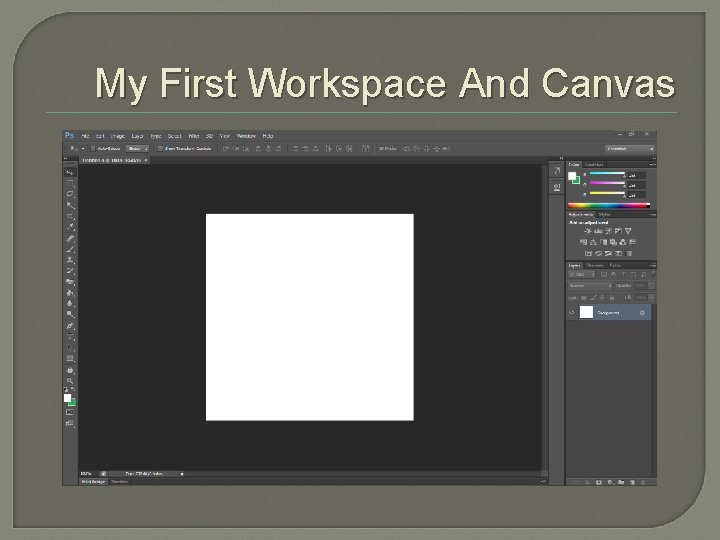Screen dimensions: 720x540
Task: Add a Vibrance adjustment
Action: coord(628,231)
